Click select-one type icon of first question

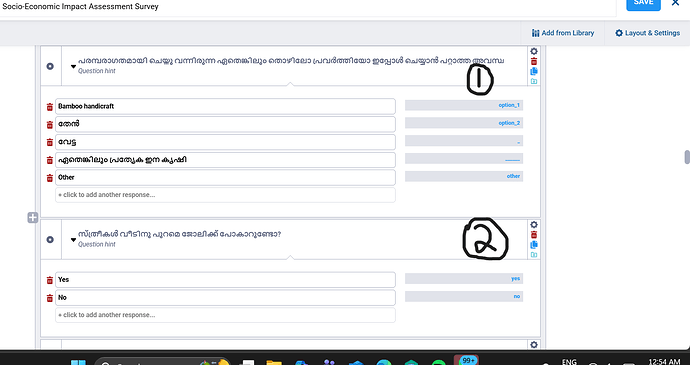[x=50, y=66]
